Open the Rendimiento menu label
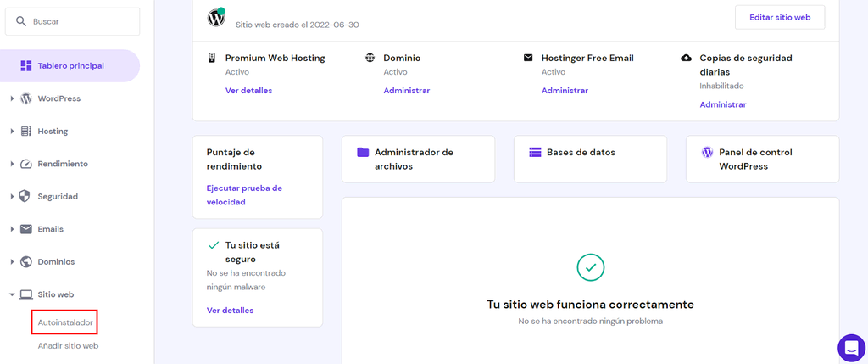868x364 pixels. 63,164
